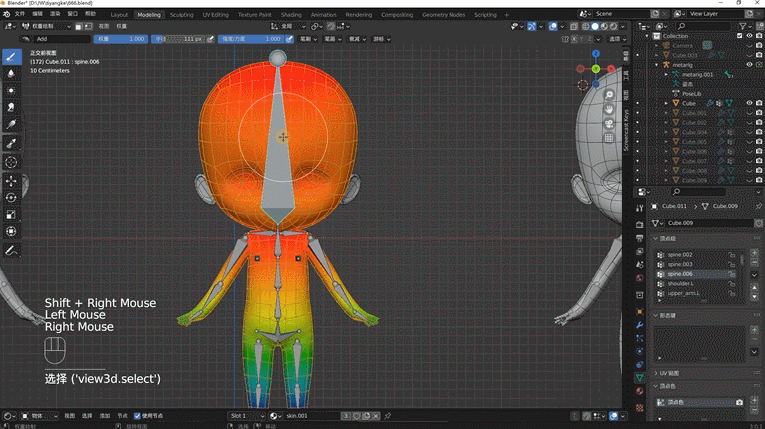Select the Blur weight tool
Screen dimensions: 765x429
pos(11,73)
